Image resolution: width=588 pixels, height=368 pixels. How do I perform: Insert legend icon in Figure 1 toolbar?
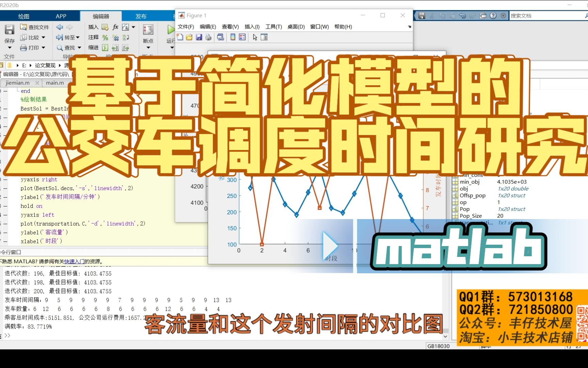pos(242,37)
